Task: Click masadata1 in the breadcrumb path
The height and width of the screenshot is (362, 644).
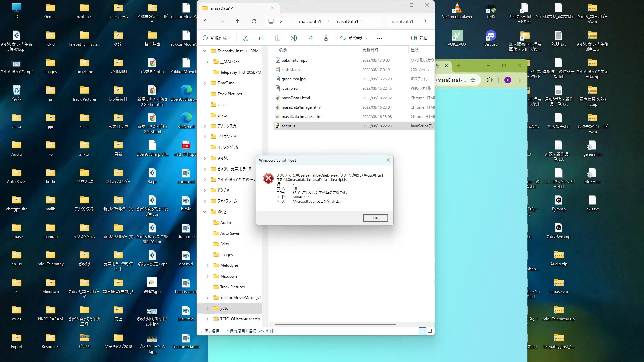Action: tap(310, 21)
